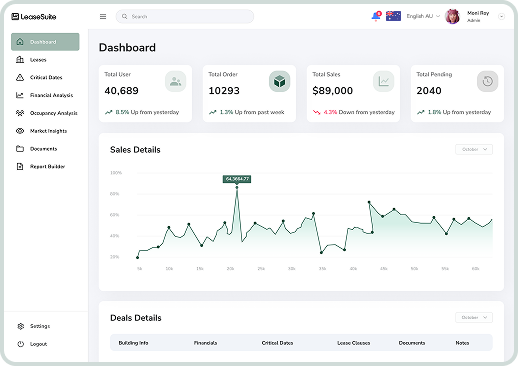Click the Total Sales chart icon

tap(383, 81)
